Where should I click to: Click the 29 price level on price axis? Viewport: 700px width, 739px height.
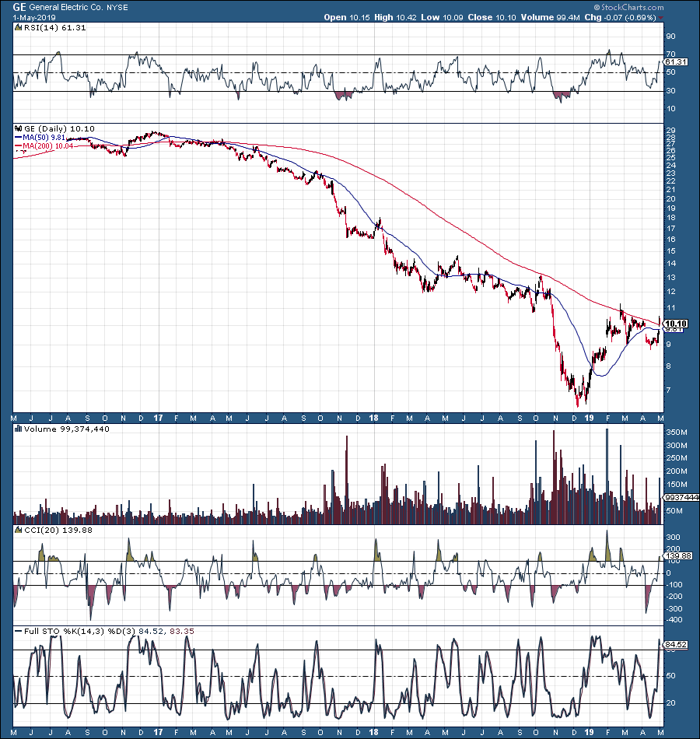(670, 130)
